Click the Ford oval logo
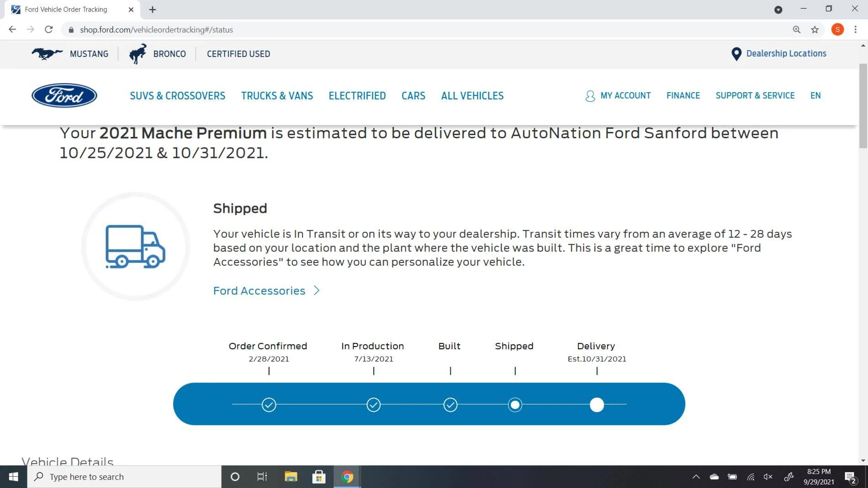 click(64, 95)
